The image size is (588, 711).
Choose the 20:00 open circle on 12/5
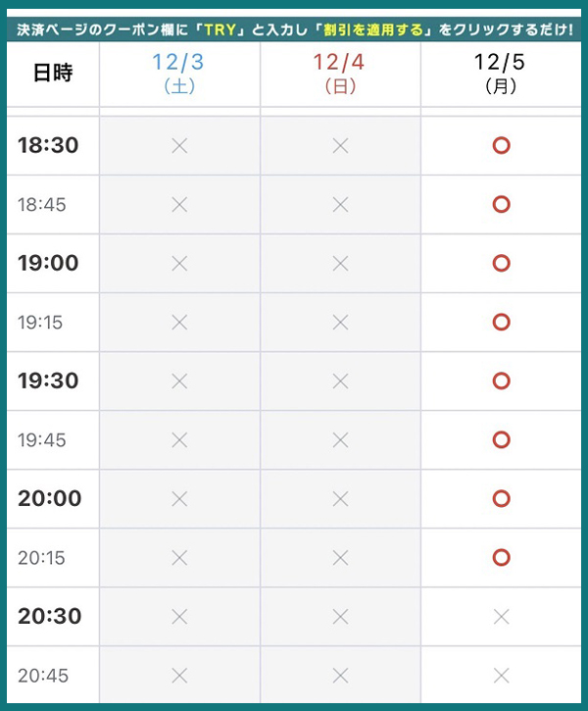[501, 498]
